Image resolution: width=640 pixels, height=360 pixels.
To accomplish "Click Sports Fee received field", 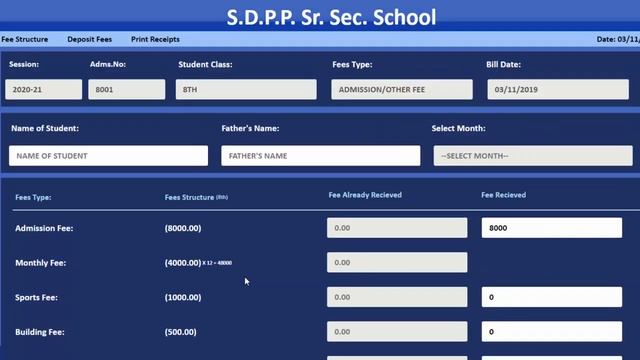I will click(552, 297).
